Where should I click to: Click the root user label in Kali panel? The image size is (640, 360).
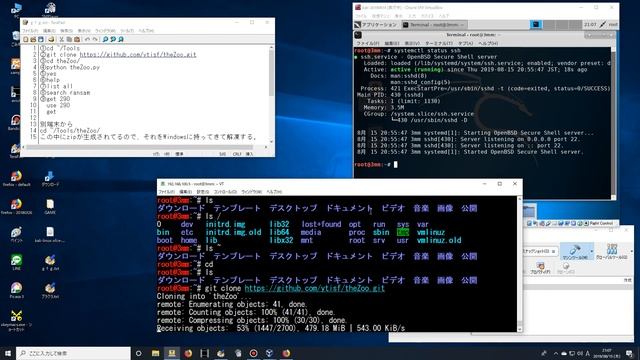(x=613, y=24)
